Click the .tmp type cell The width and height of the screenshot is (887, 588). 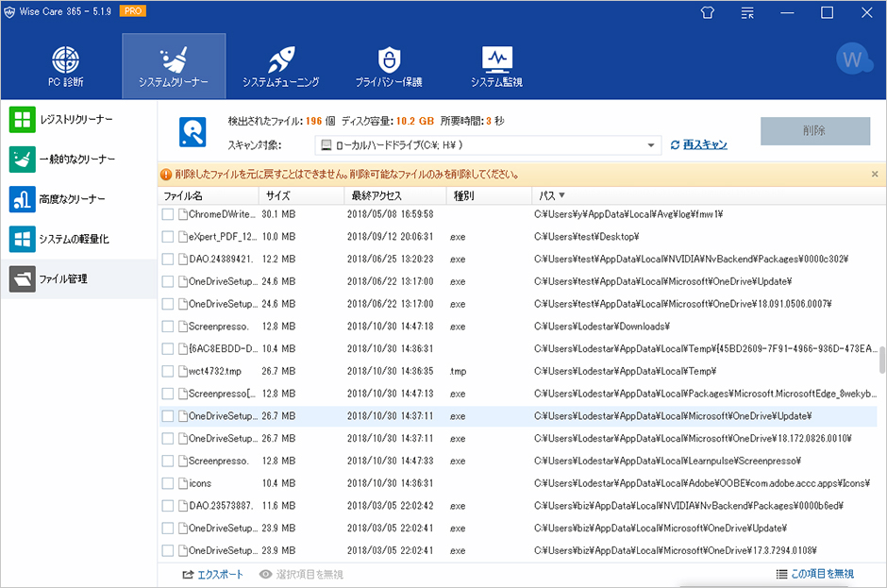pos(459,371)
